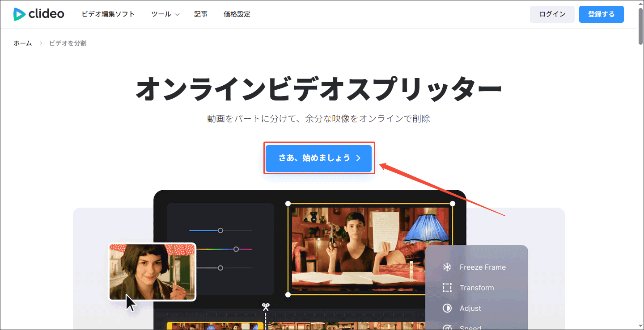Click the video preview with woman holding paper
The width and height of the screenshot is (644, 330).
[370, 249]
